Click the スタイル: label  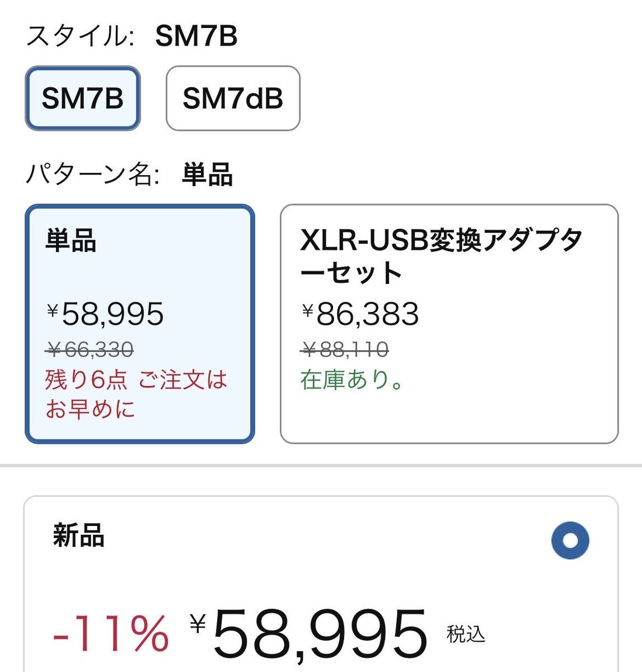(x=80, y=36)
